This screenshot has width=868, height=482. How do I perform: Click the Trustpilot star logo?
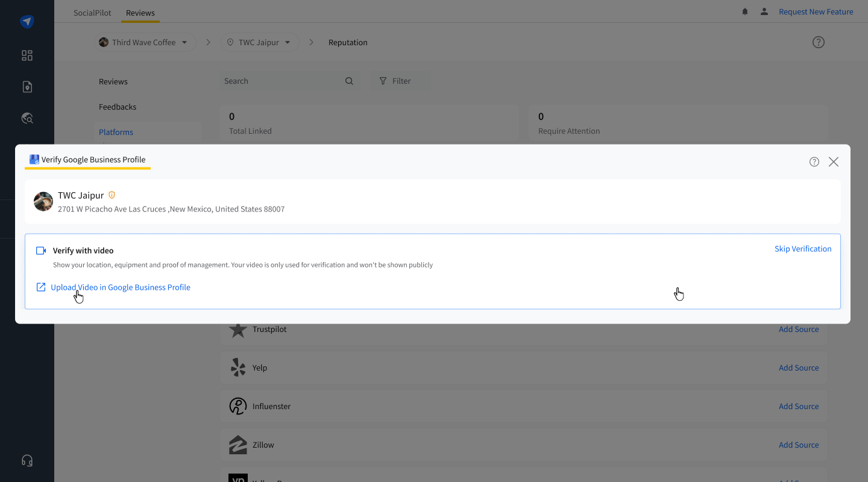pyautogui.click(x=238, y=330)
